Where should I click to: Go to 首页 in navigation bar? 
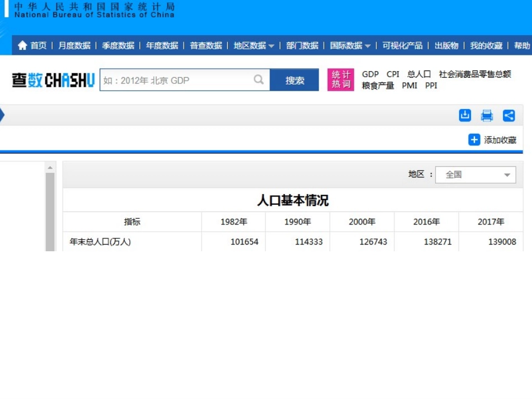click(x=38, y=45)
